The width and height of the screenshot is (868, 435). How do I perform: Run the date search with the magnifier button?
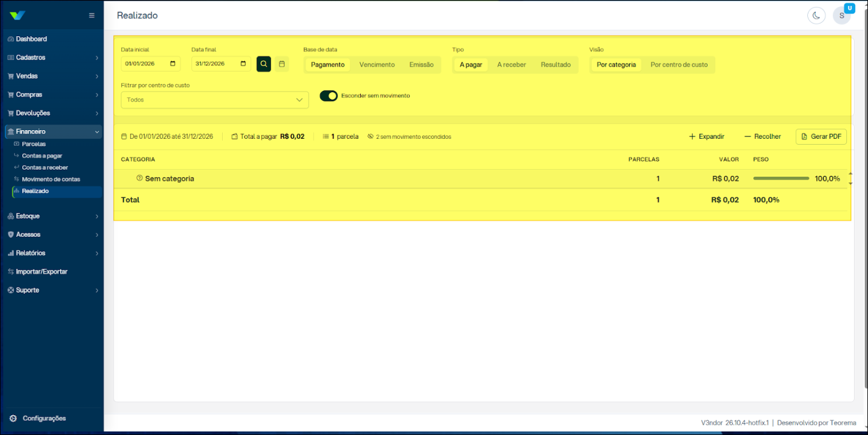point(264,64)
